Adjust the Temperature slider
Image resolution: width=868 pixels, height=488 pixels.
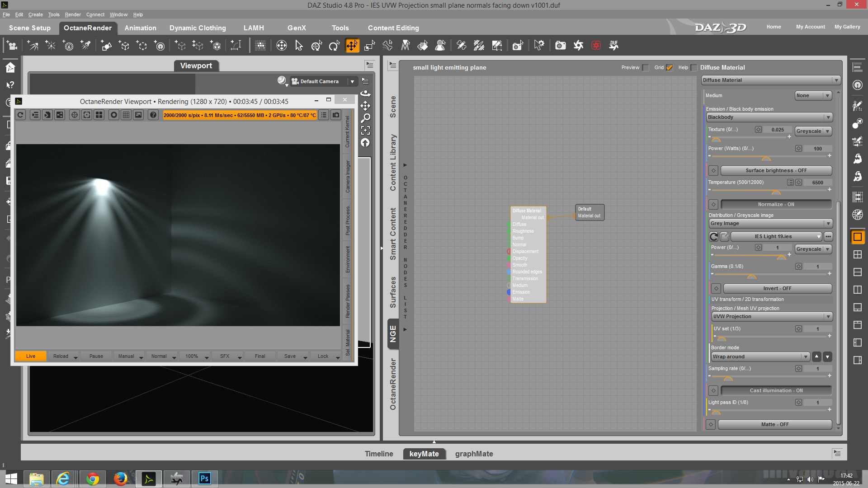click(776, 191)
